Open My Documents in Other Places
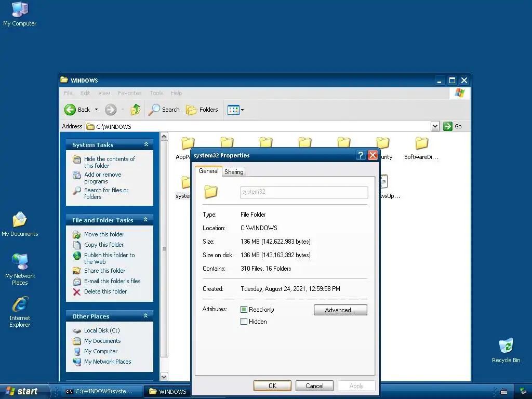 click(102, 341)
